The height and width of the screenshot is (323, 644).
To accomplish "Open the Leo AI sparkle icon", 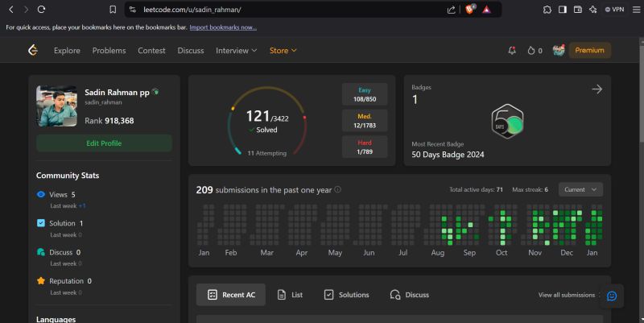I will (592, 10).
